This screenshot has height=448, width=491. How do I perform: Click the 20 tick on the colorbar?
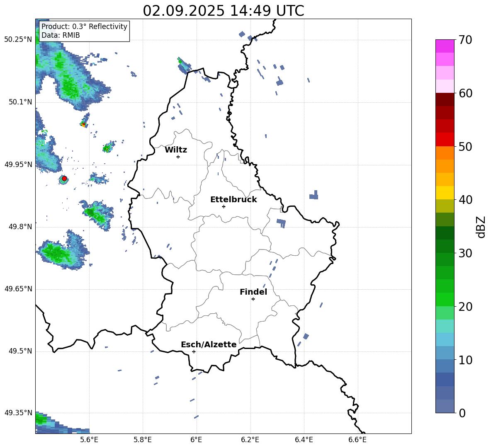465,307
